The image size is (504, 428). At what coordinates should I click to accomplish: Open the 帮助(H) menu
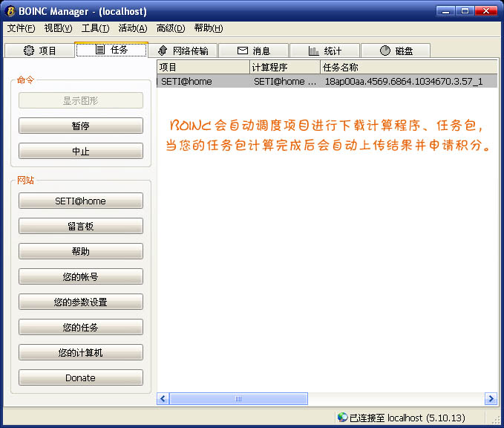click(x=209, y=28)
